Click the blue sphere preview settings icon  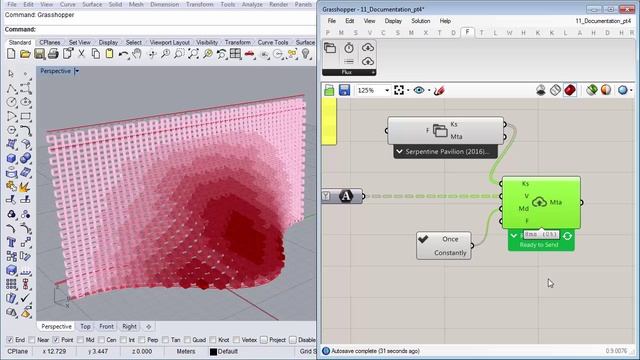pos(622,90)
